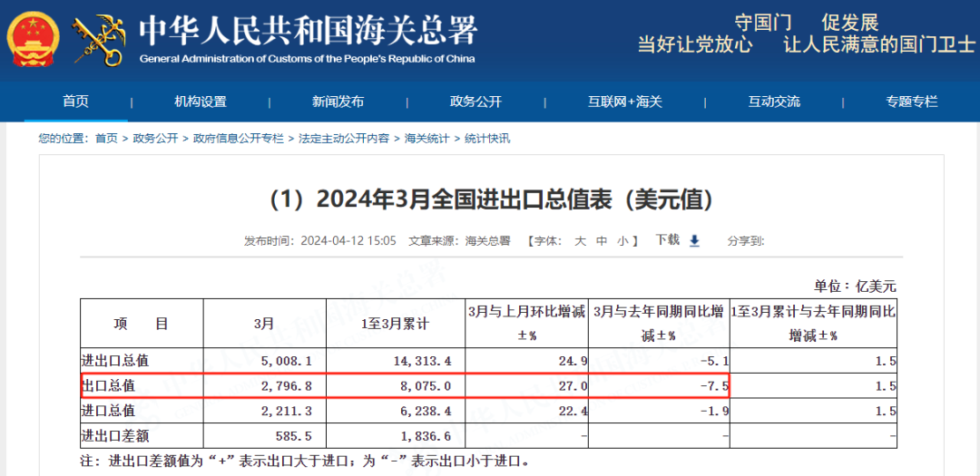Screen dimensions: 980x476
Task: Click the slogan 让人民满意的国门卫士
Action: pos(879,44)
